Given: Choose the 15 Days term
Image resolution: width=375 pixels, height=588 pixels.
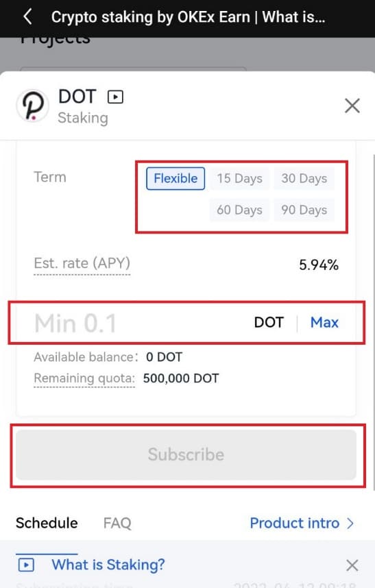Looking at the screenshot, I should [x=239, y=178].
